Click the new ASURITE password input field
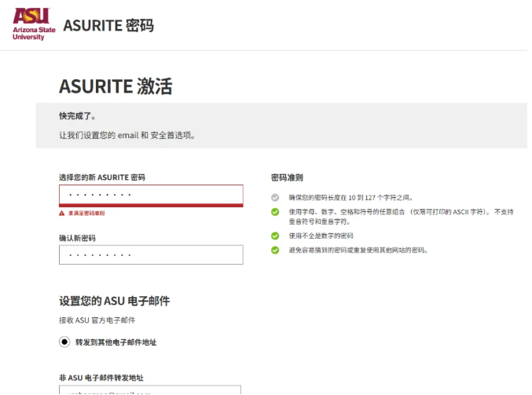Image resolution: width=532 pixels, height=395 pixels. (151, 196)
